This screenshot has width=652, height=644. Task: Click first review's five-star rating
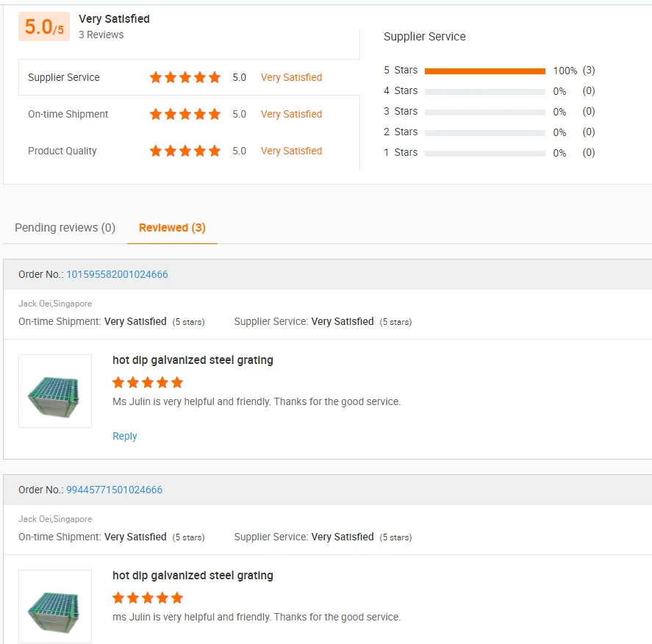pos(148,382)
